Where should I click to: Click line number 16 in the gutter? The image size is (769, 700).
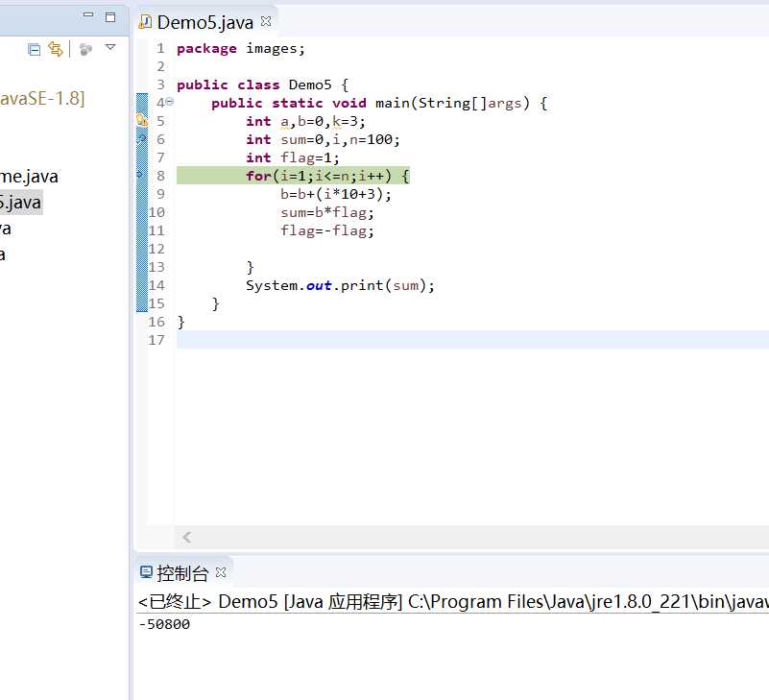(x=156, y=322)
